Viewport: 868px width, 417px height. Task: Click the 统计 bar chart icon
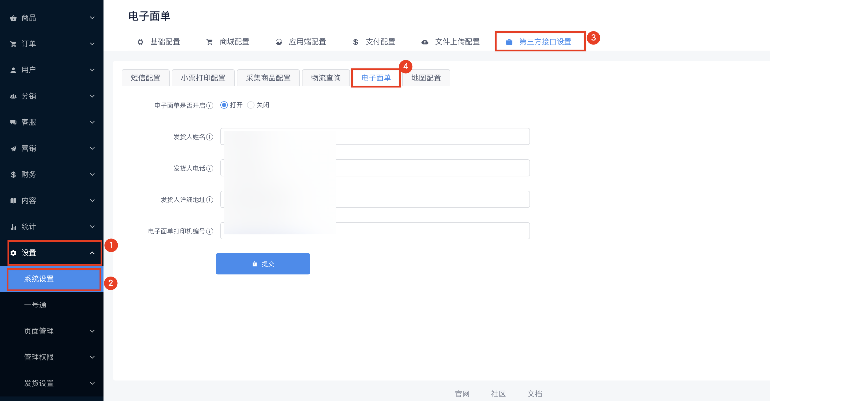(x=13, y=227)
